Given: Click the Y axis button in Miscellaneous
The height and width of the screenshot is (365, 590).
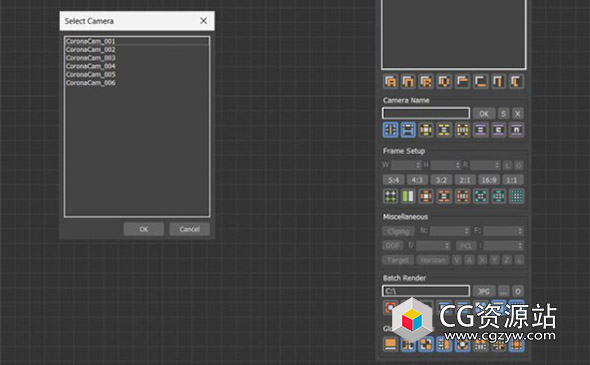Looking at the screenshot, I should [x=494, y=260].
